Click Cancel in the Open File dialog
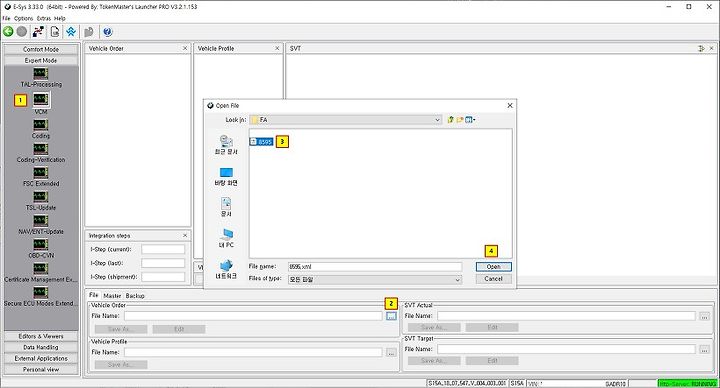Viewport: 720px width, 388px height. click(494, 279)
